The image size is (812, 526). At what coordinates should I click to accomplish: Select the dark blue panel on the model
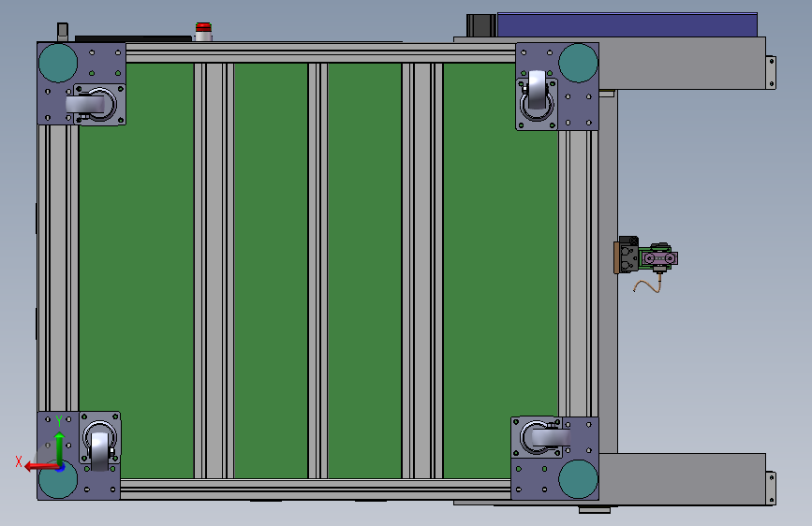coord(627,25)
